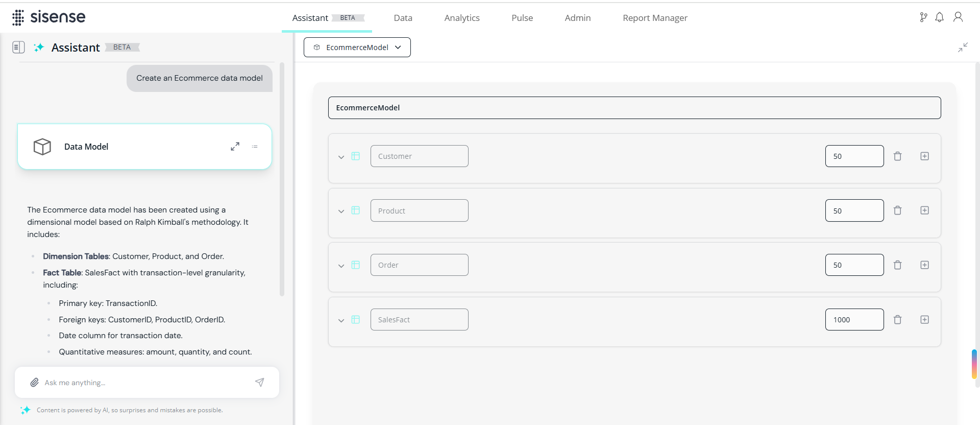Click the chat panel vertical scrollbar

point(282,179)
